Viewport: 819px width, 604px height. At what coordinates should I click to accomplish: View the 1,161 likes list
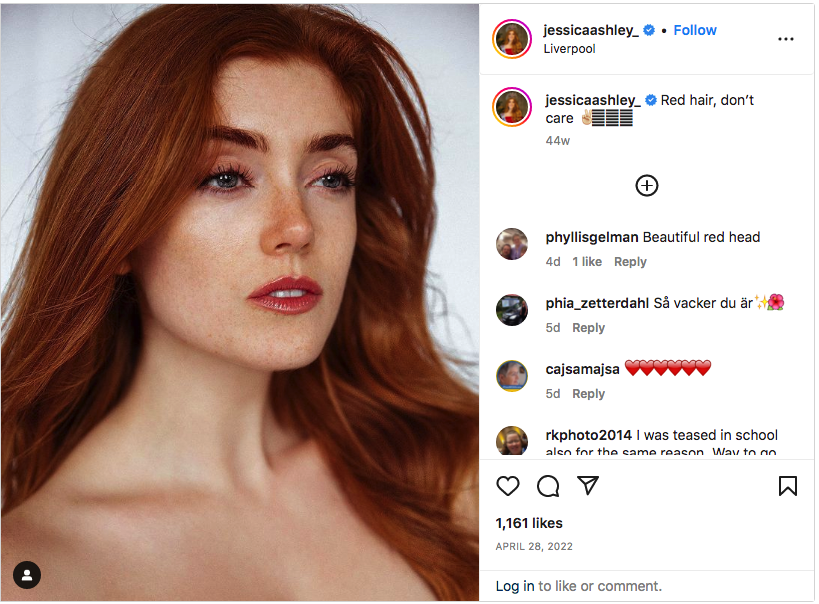click(x=529, y=523)
